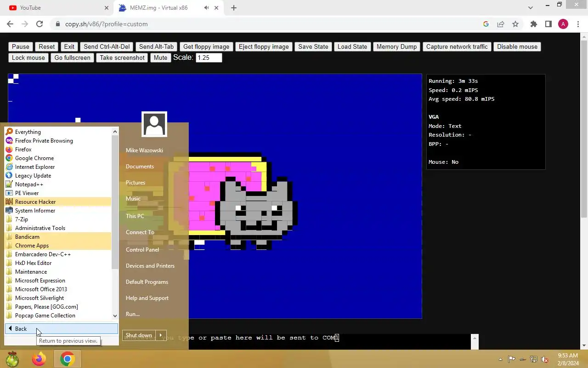Click the Save State button
The width and height of the screenshot is (588, 368).
(313, 46)
